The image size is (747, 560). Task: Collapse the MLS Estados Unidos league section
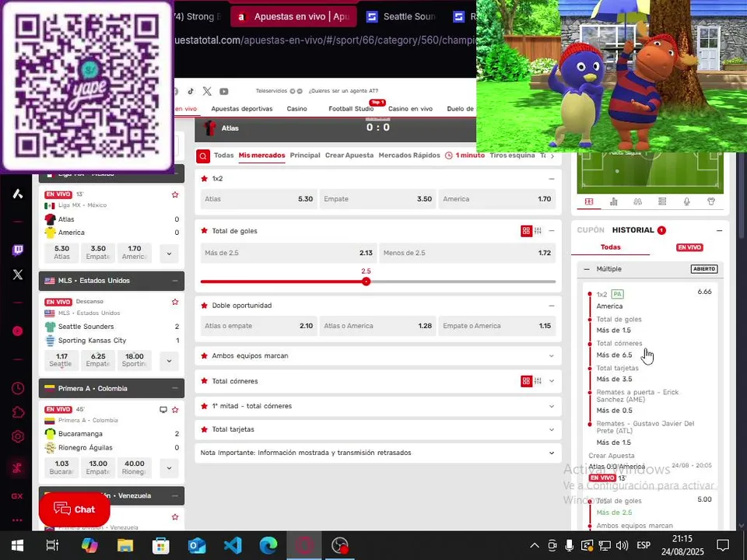pyautogui.click(x=175, y=281)
